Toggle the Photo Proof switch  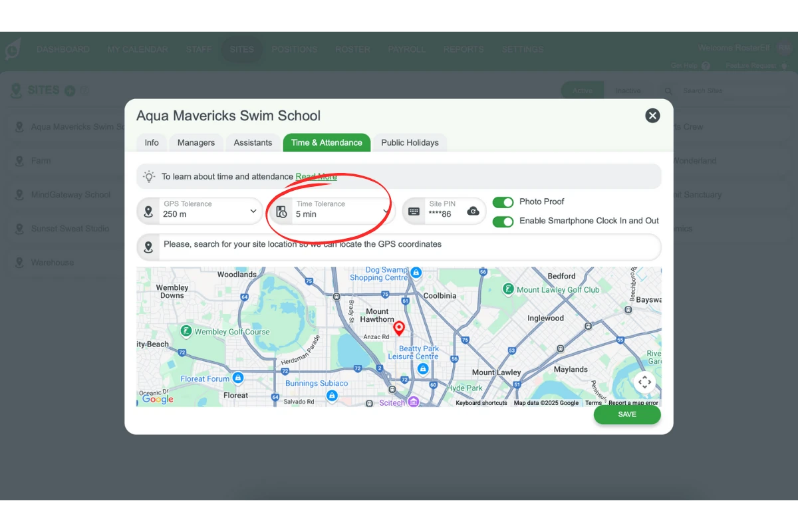503,202
